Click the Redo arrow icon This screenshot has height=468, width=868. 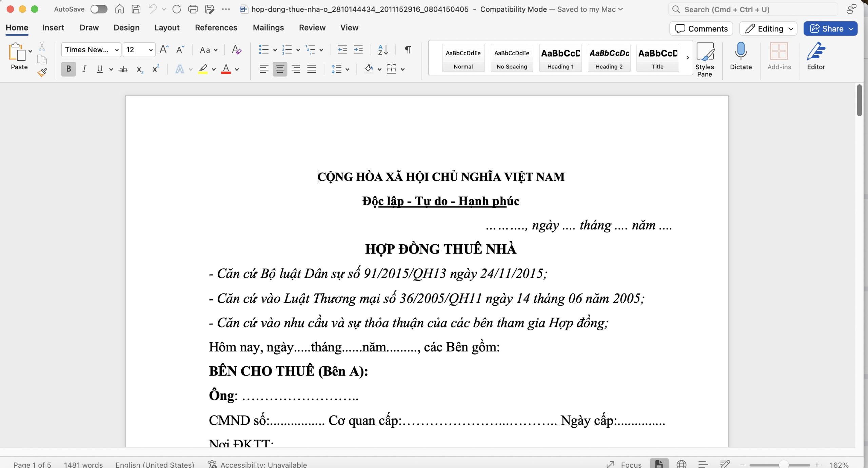(x=177, y=9)
